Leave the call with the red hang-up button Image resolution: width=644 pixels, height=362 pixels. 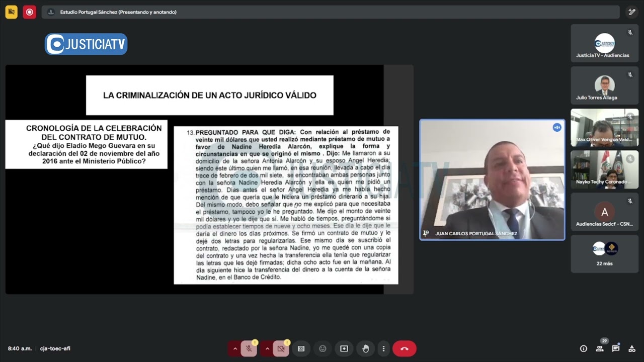tap(405, 348)
